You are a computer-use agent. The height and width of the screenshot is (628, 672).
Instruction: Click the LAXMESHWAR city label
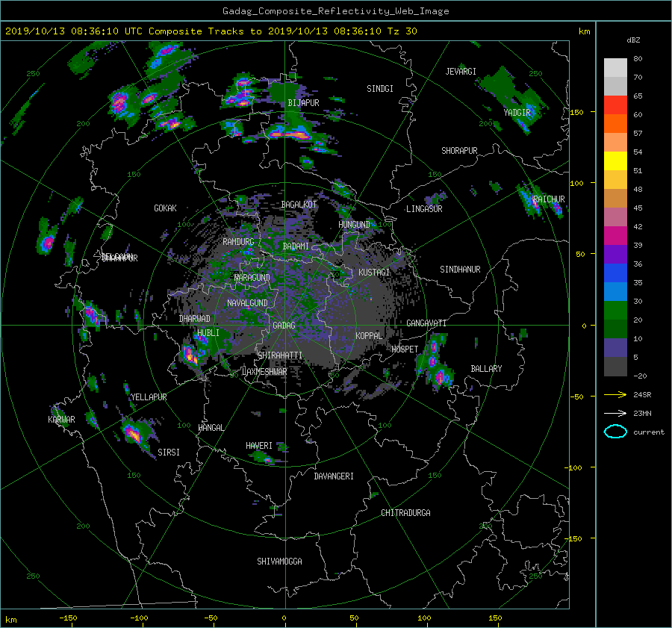[264, 372]
